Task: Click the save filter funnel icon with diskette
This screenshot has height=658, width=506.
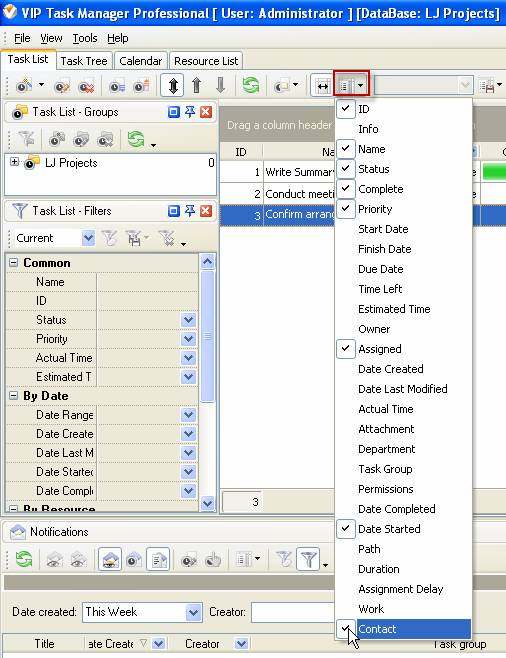Action: [x=134, y=238]
